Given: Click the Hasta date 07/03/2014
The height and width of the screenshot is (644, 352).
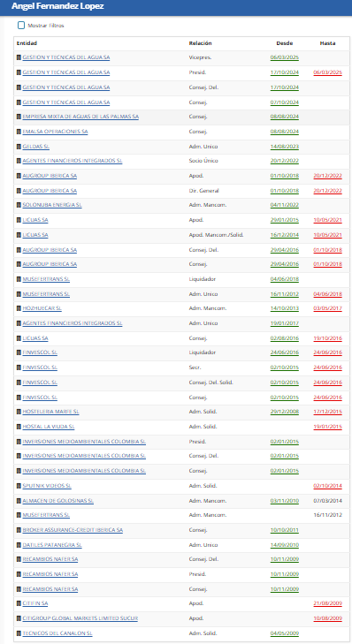Looking at the screenshot, I should (x=328, y=501).
